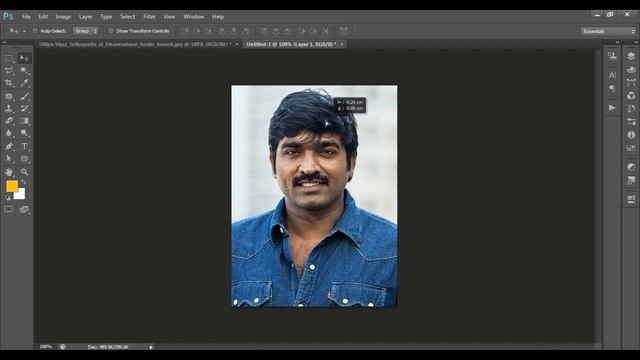Click the status bar preview icon
Screen dimensions: 640x360
(x=62, y=347)
